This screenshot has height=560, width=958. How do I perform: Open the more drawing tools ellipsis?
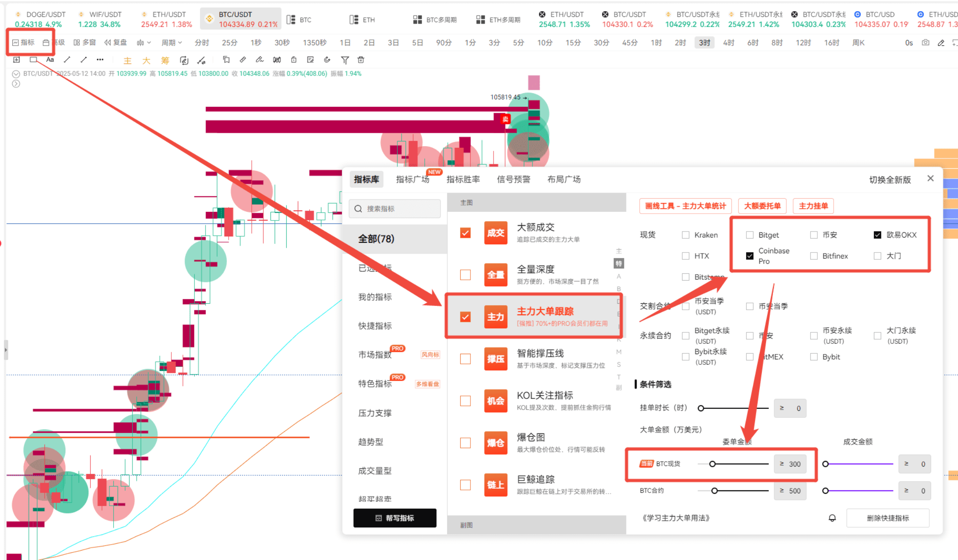(x=100, y=60)
